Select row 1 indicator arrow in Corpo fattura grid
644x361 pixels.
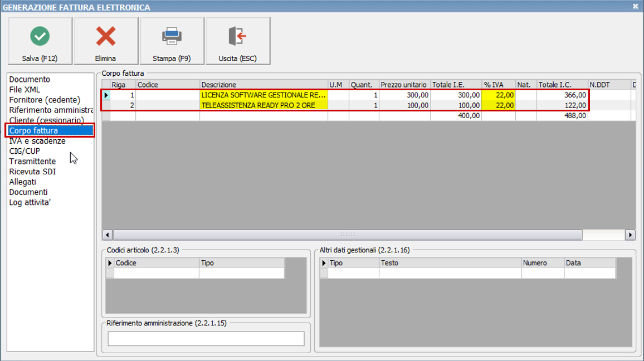106,95
